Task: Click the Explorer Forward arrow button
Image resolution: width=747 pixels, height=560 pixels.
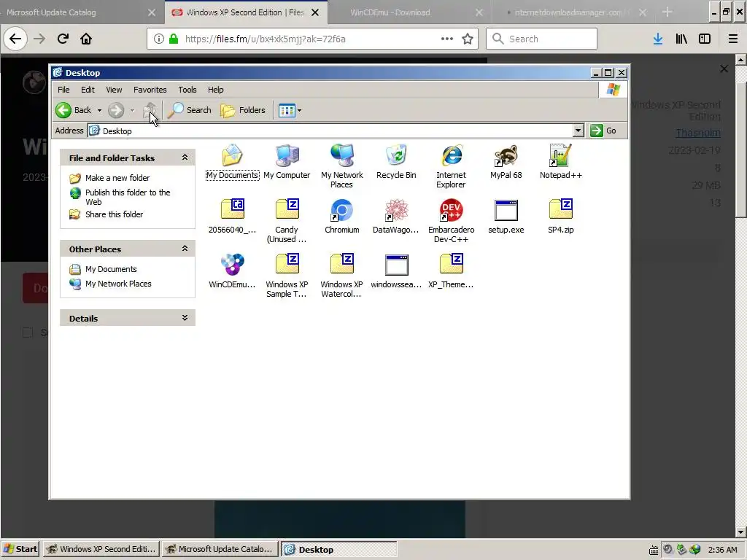Action: coord(116,110)
